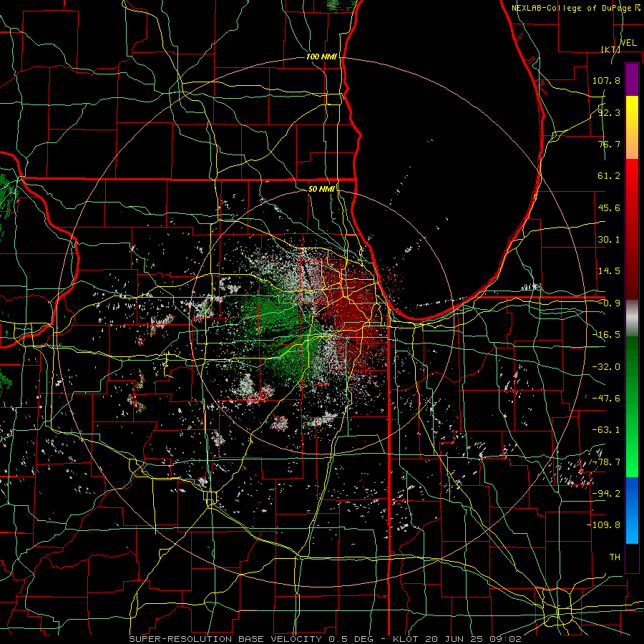Click the VEL legend title

click(x=628, y=43)
